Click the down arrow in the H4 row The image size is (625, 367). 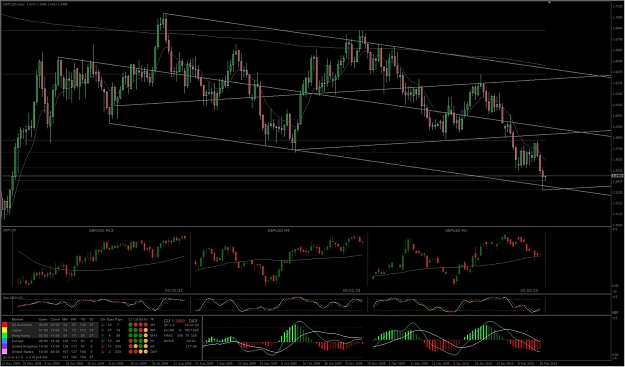[102, 346]
